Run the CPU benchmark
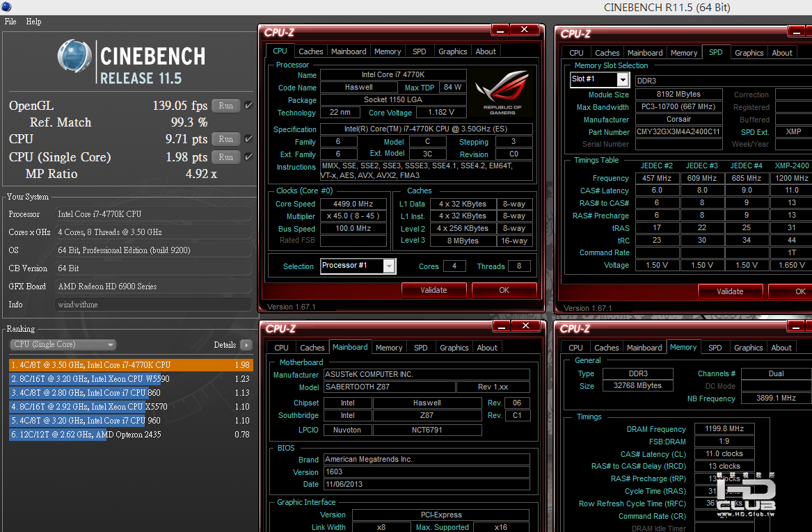The width and height of the screenshot is (812, 532). (225, 139)
